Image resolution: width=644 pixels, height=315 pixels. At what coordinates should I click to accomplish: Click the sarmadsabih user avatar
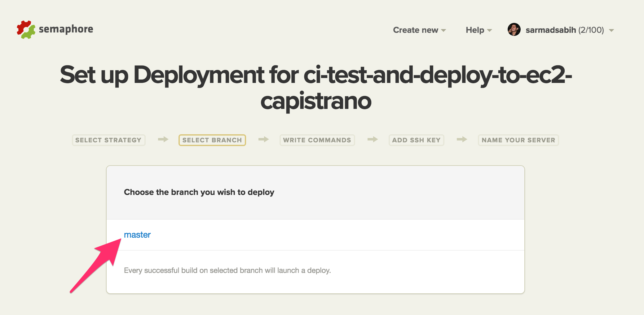click(514, 30)
